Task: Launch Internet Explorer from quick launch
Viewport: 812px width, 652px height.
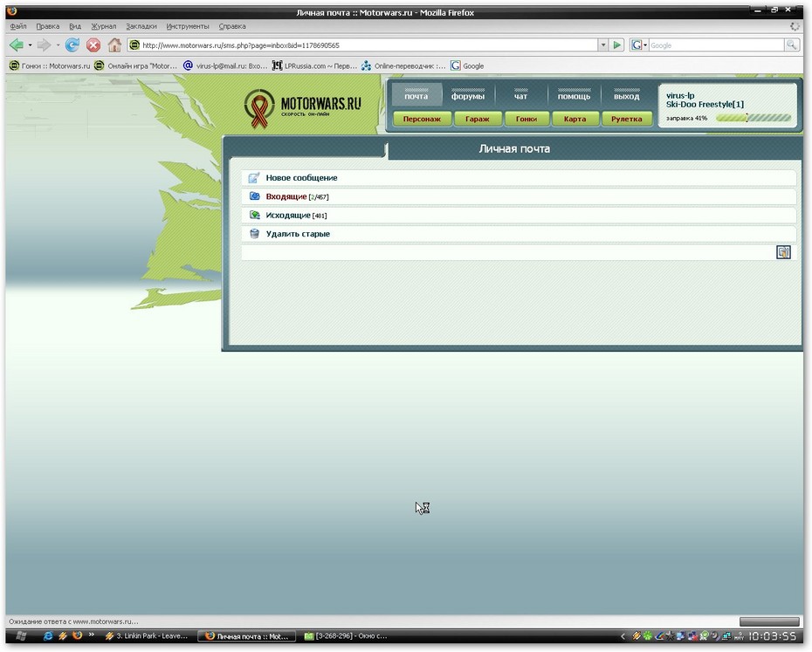Action: pos(48,636)
